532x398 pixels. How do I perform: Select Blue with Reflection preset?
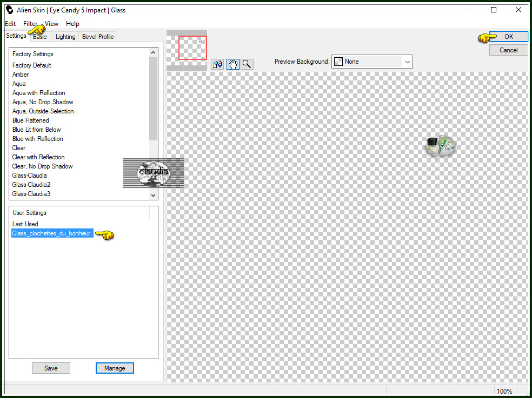click(x=38, y=139)
